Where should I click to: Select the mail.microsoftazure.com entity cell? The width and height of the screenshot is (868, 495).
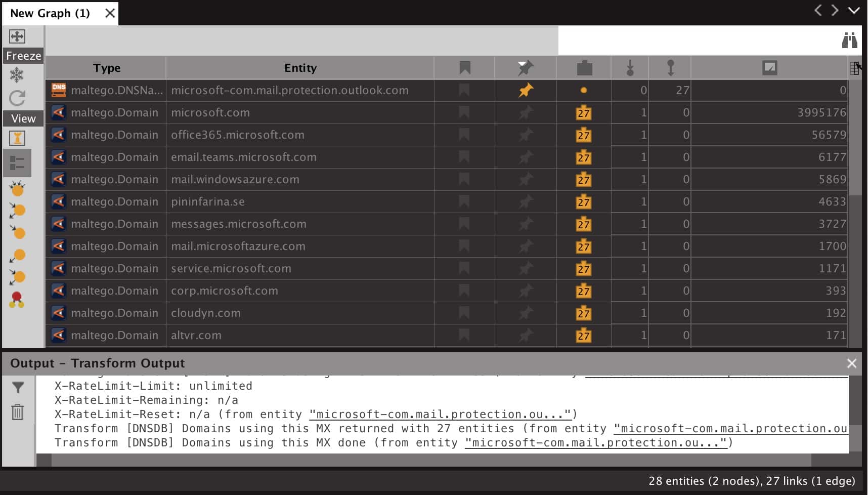point(300,246)
